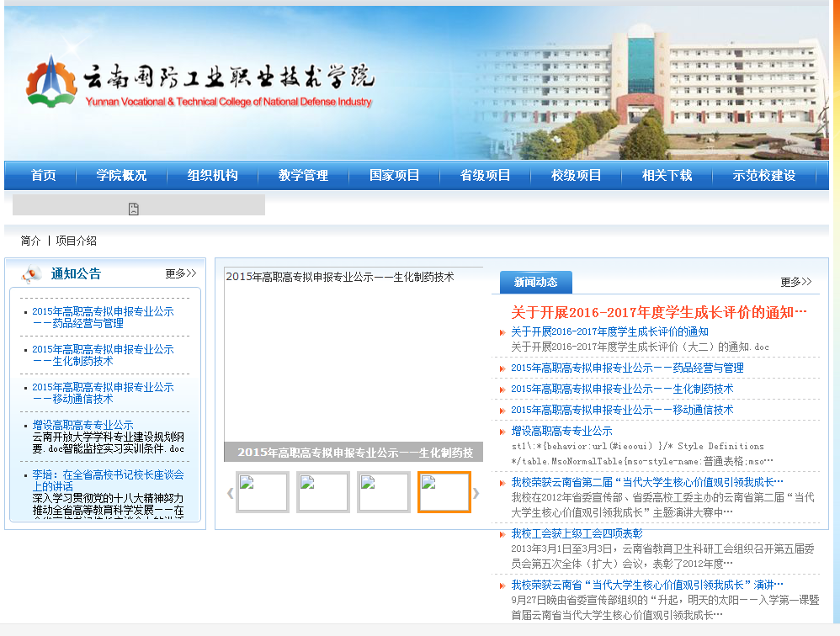Select the second carousel thumbnail
Image resolution: width=840 pixels, height=636 pixels.
point(322,492)
